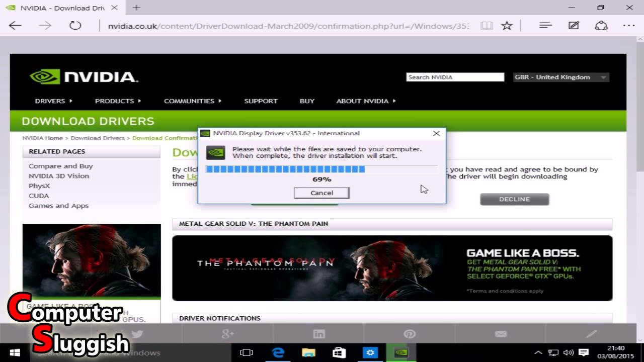This screenshot has height=362, width=644.
Task: Open Microsoft Edge from taskbar
Action: tap(278, 353)
